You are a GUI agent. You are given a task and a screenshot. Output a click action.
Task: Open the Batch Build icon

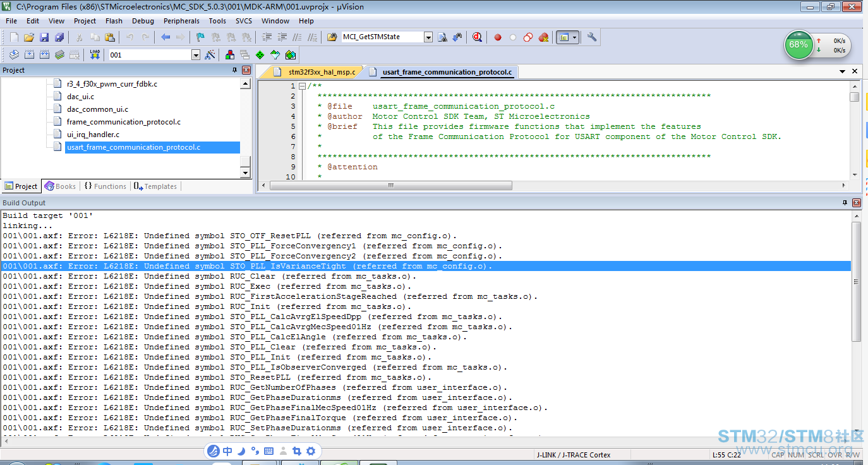click(59, 55)
